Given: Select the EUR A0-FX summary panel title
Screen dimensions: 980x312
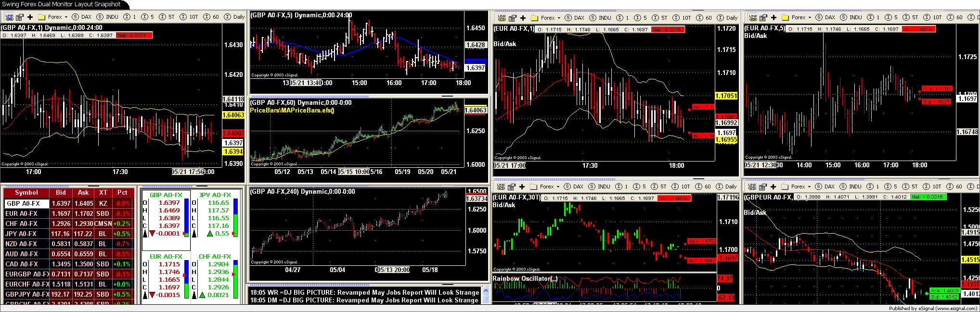Looking at the screenshot, I should click(166, 256).
